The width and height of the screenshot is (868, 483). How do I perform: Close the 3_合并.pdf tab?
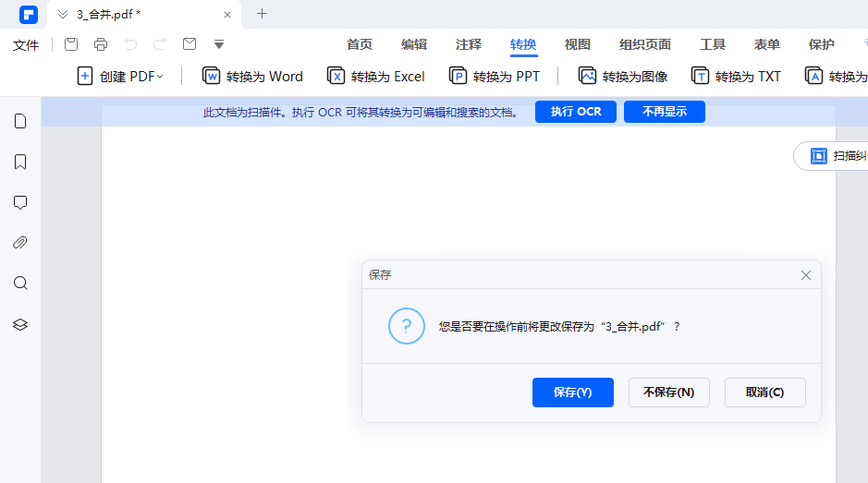227,15
